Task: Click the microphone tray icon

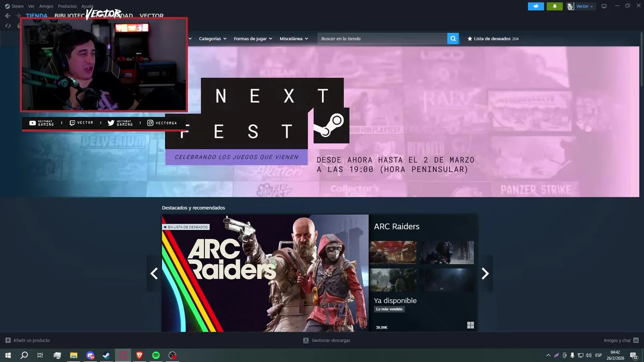Action: [573, 355]
